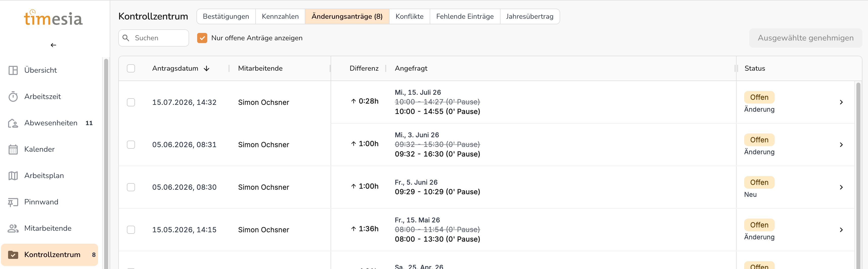Viewport: 868px width, 269px height.
Task: Open Abwesenheiten via its sidebar icon
Action: tap(13, 123)
